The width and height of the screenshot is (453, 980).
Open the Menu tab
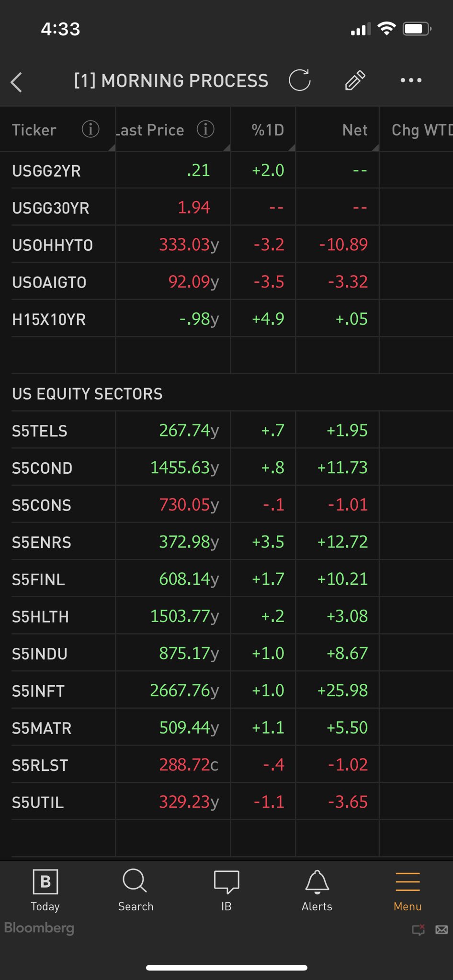408,891
